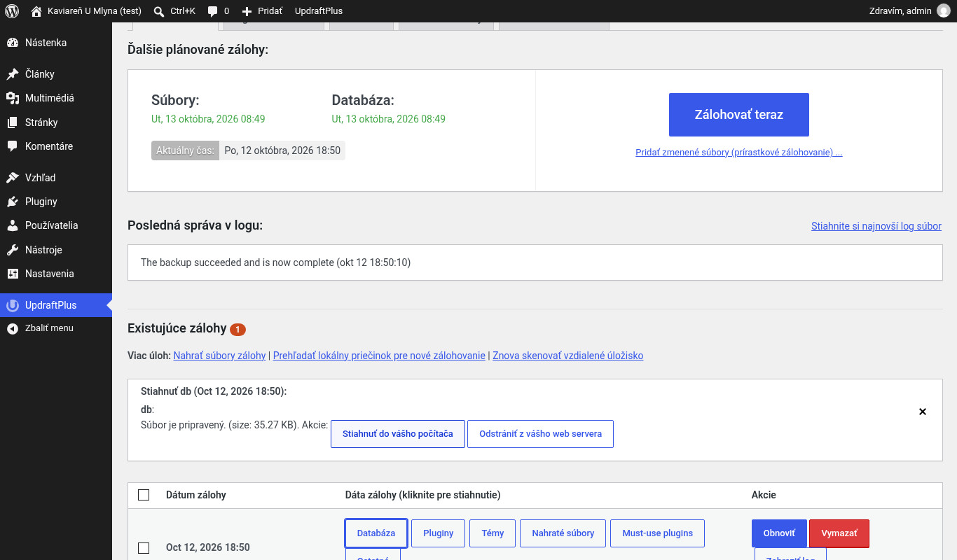Click the Nastavenia settings icon

(x=13, y=274)
